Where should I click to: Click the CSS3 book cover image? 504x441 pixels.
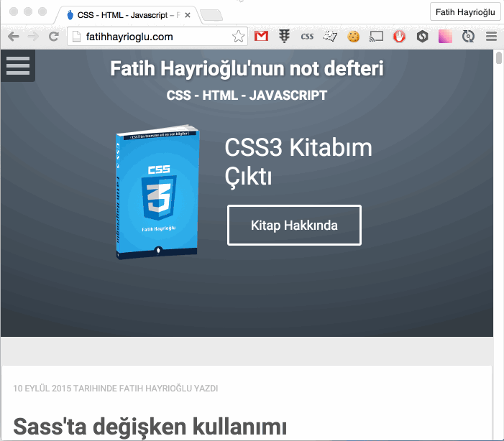[157, 195]
